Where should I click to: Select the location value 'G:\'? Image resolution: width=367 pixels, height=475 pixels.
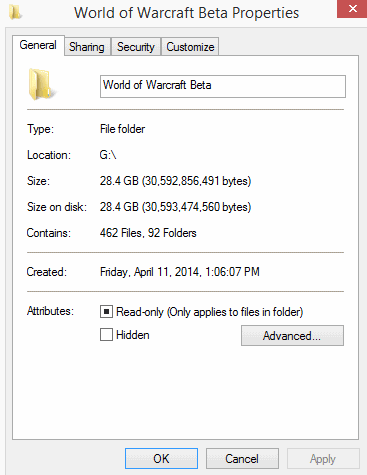point(108,155)
